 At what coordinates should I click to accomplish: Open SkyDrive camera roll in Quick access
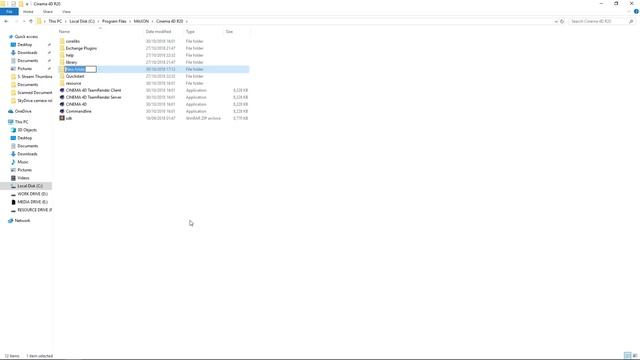click(35, 101)
